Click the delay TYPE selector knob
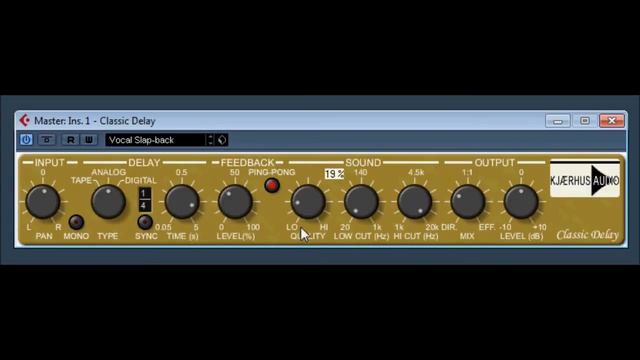 pyautogui.click(x=108, y=202)
